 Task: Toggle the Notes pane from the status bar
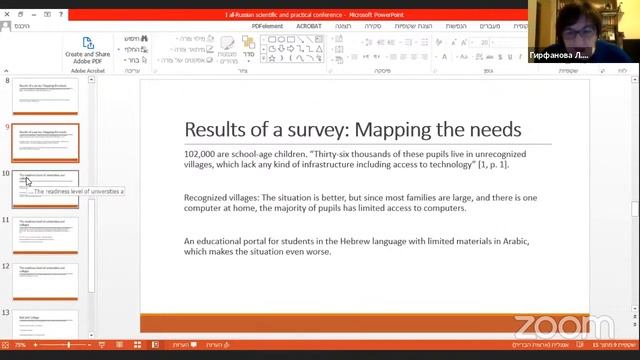218,345
